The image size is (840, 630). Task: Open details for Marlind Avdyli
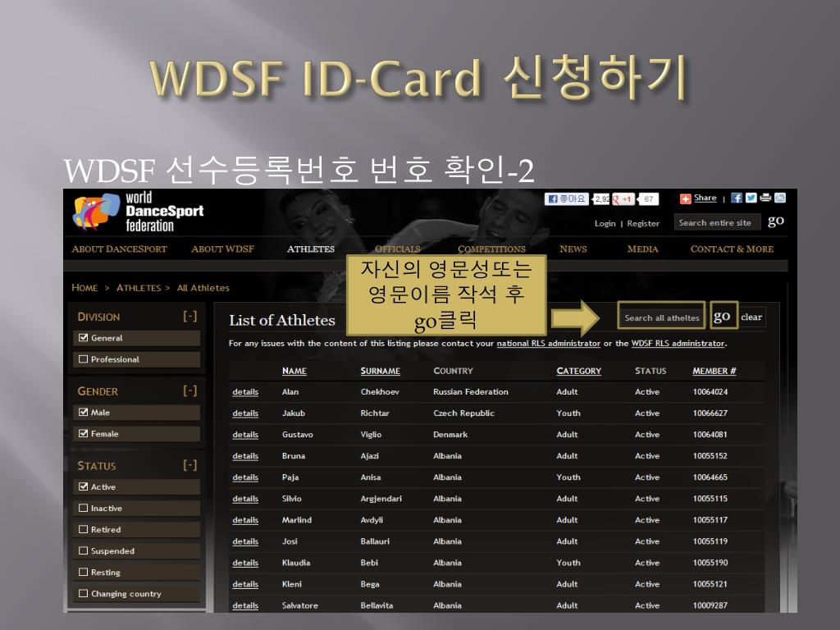point(245,520)
